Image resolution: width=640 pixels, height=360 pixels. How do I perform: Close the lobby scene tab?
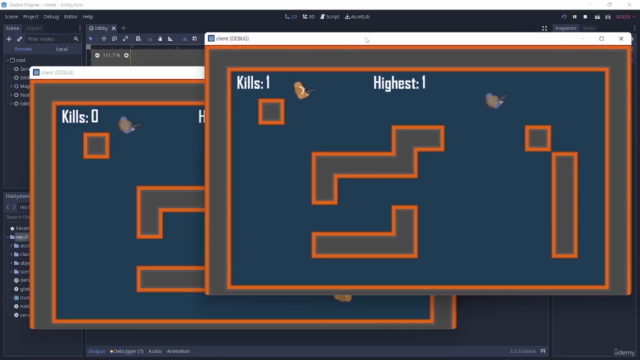click(x=113, y=28)
